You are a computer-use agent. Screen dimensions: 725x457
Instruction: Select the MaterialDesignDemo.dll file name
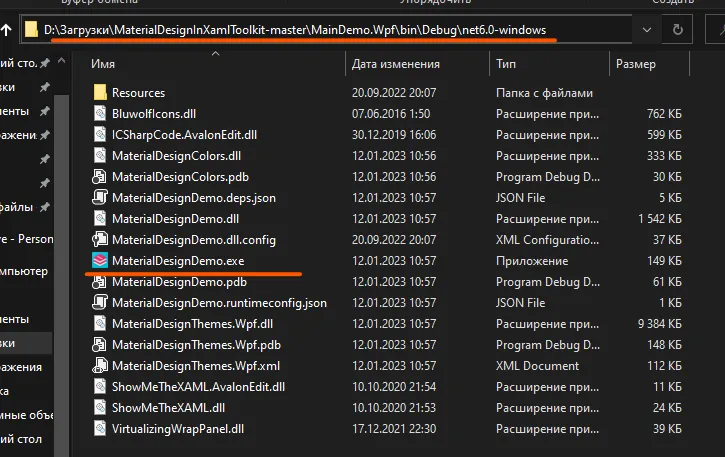tap(175, 219)
